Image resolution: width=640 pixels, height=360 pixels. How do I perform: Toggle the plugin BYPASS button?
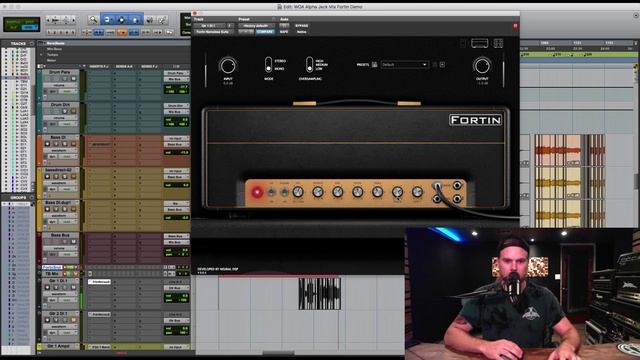302,26
